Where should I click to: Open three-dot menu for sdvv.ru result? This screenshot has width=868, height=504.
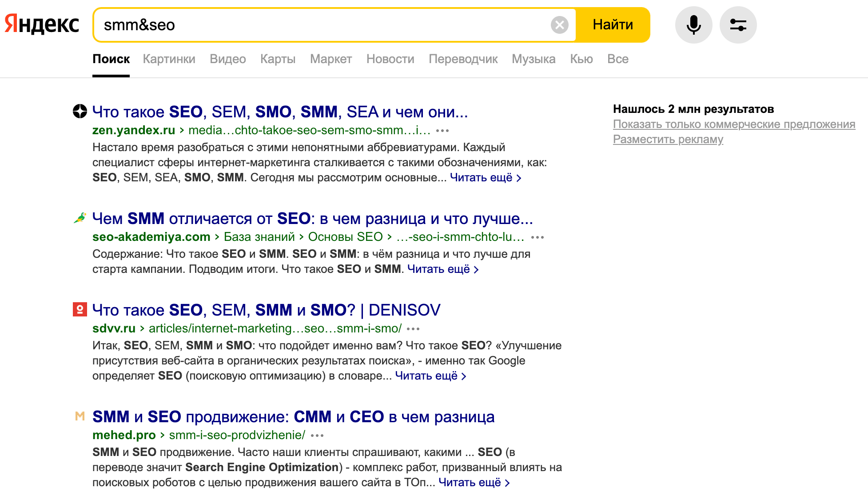(413, 329)
